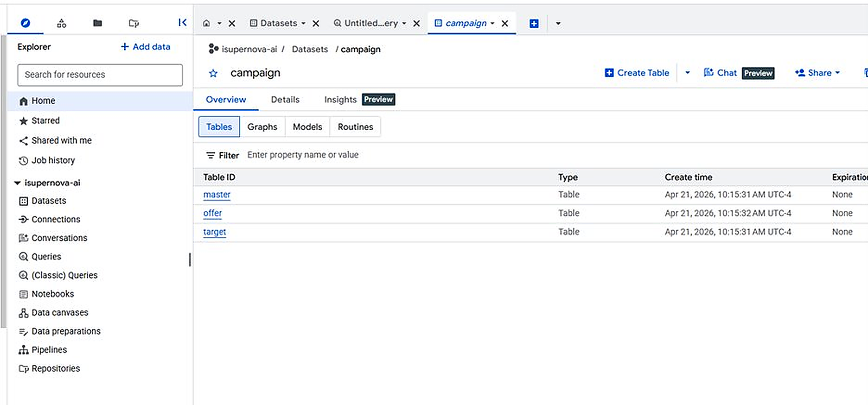This screenshot has width=868, height=405.
Task: Open the master table link
Action: click(x=217, y=195)
